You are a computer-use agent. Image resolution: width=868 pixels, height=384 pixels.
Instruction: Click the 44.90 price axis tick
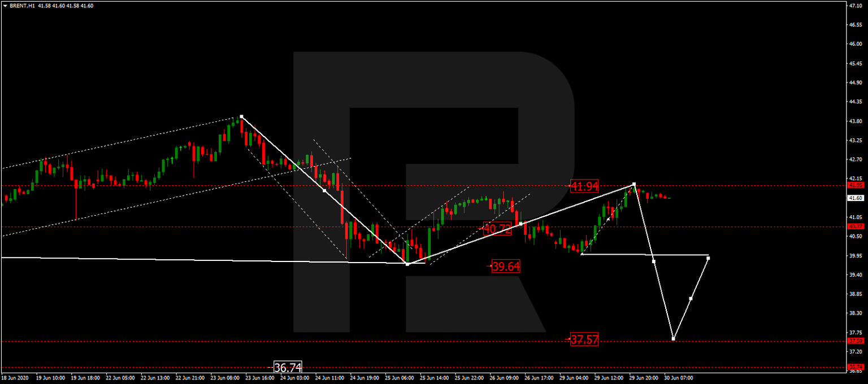(x=856, y=82)
